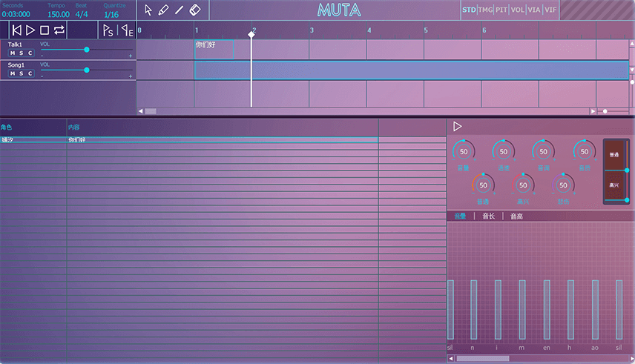
Task: Adjust the Song1 volume slider handle
Action: click(x=87, y=70)
